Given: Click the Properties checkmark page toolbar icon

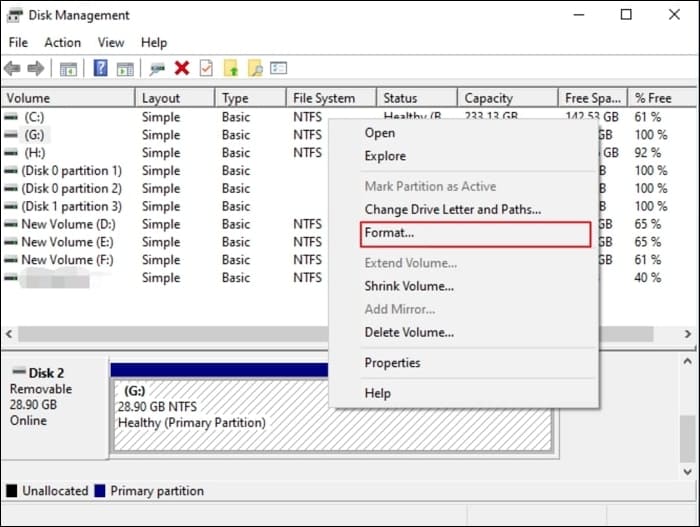Looking at the screenshot, I should point(206,68).
